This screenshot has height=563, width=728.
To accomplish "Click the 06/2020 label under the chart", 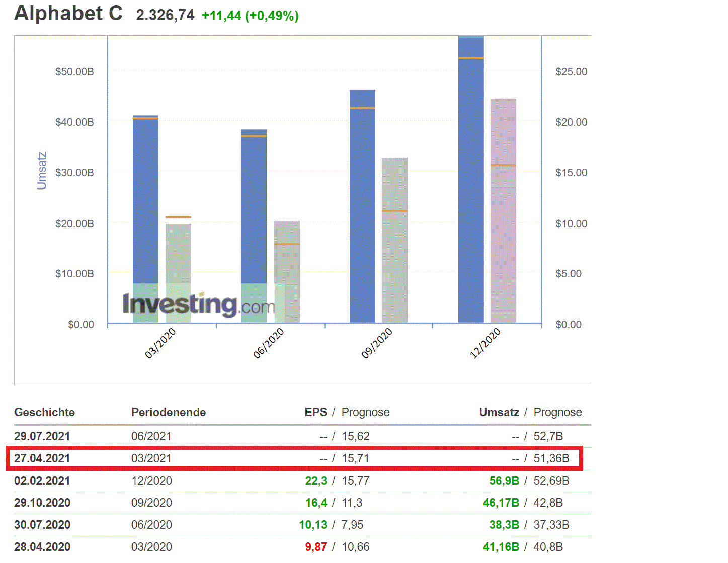I will point(269,343).
